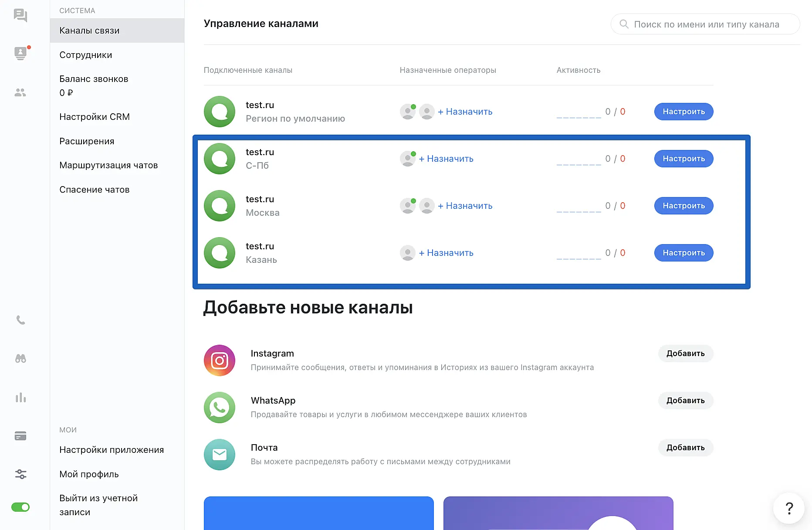Click Добавить for Instagram
812x530 pixels.
pyautogui.click(x=685, y=353)
